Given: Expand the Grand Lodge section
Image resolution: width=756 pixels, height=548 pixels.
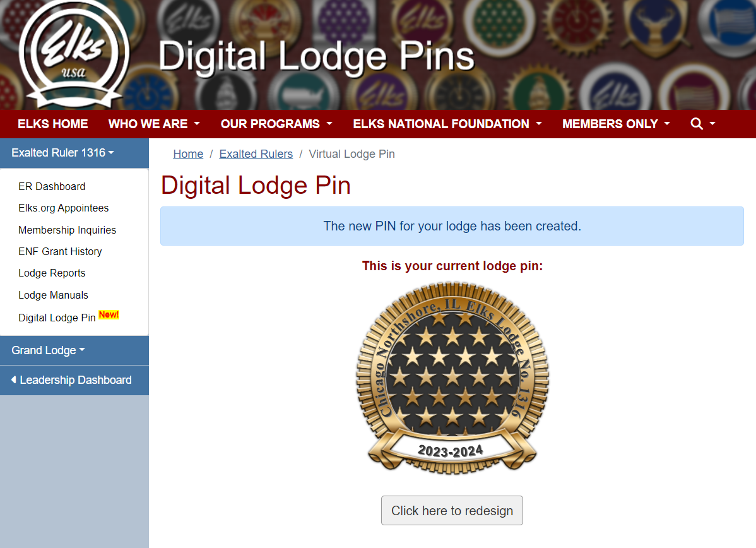Looking at the screenshot, I should (48, 350).
